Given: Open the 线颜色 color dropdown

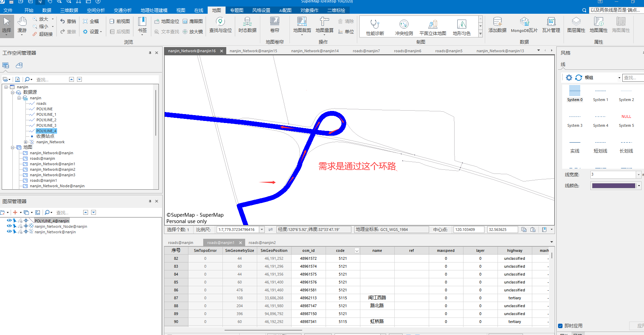Looking at the screenshot, I should [639, 186].
